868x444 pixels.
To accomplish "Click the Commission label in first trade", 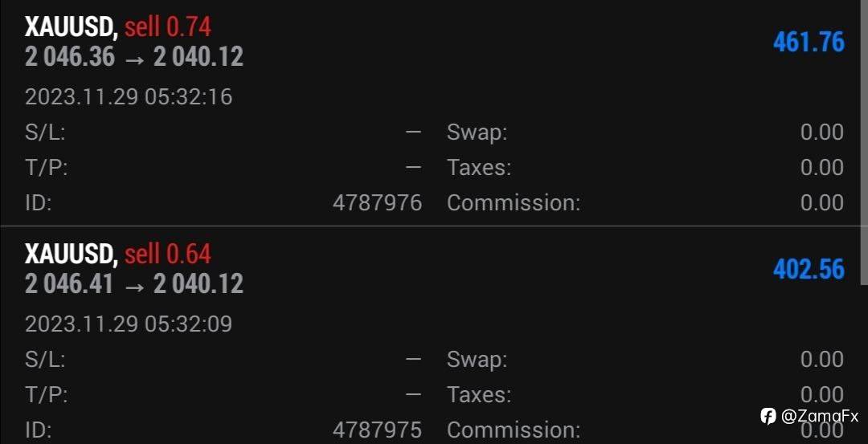I will (x=514, y=203).
